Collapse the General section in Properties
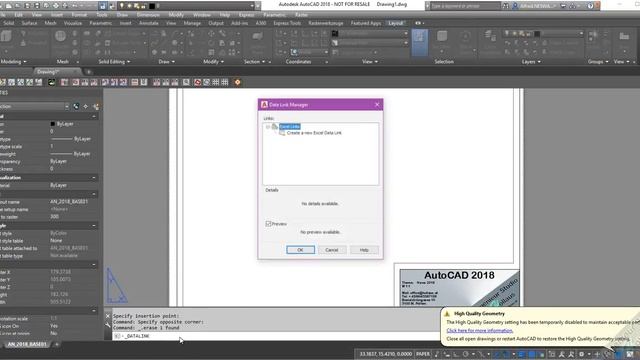This screenshot has height=360, width=640. pyautogui.click(x=94, y=116)
